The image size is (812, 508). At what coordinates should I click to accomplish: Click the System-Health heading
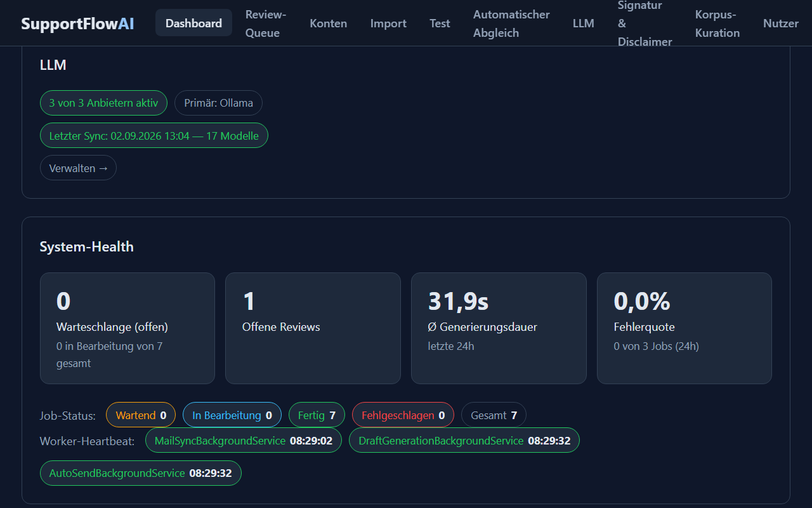86,246
